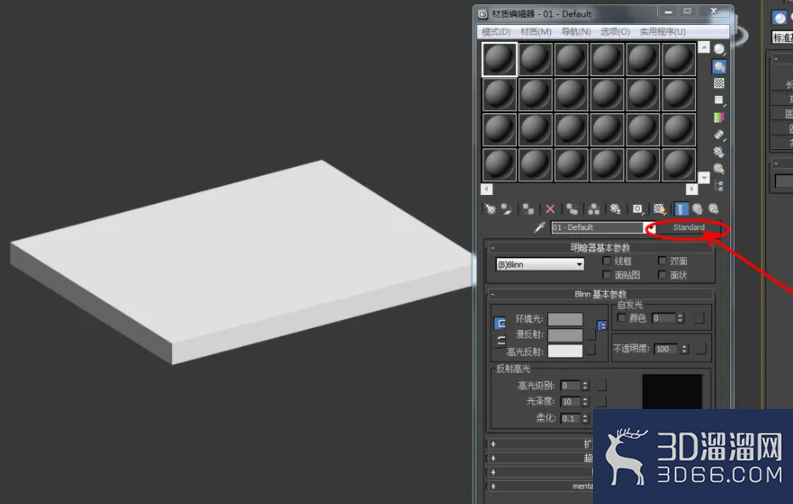Click map button beside 自发光 value
793x504 pixels.
click(699, 318)
